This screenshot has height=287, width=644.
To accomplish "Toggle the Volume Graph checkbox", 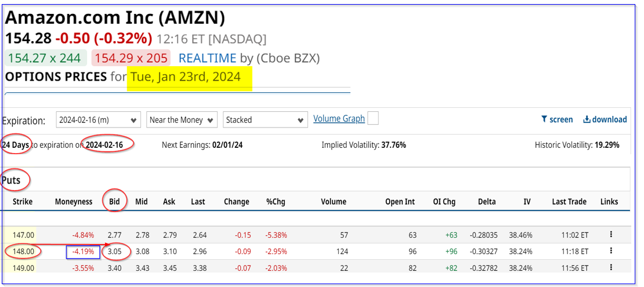I will point(373,118).
